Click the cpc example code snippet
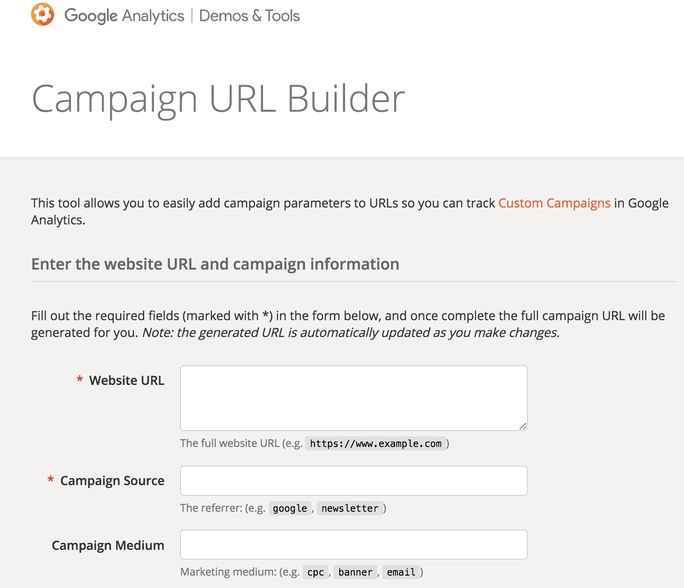The width and height of the screenshot is (684, 588). tap(315, 572)
